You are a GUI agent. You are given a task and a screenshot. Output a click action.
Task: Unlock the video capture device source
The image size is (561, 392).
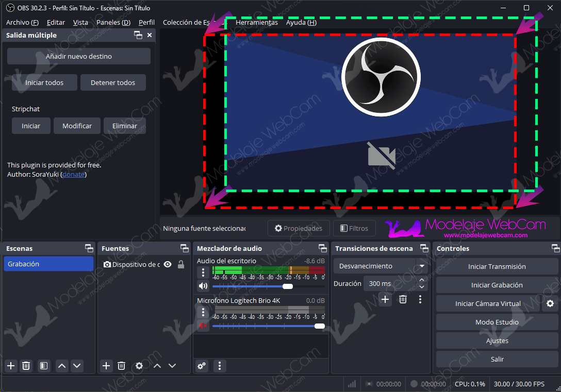(181, 264)
